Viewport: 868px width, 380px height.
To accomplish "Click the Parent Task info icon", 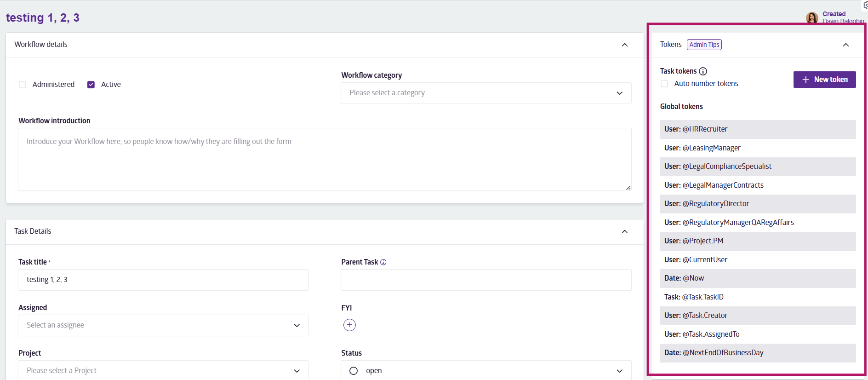I will coord(383,262).
